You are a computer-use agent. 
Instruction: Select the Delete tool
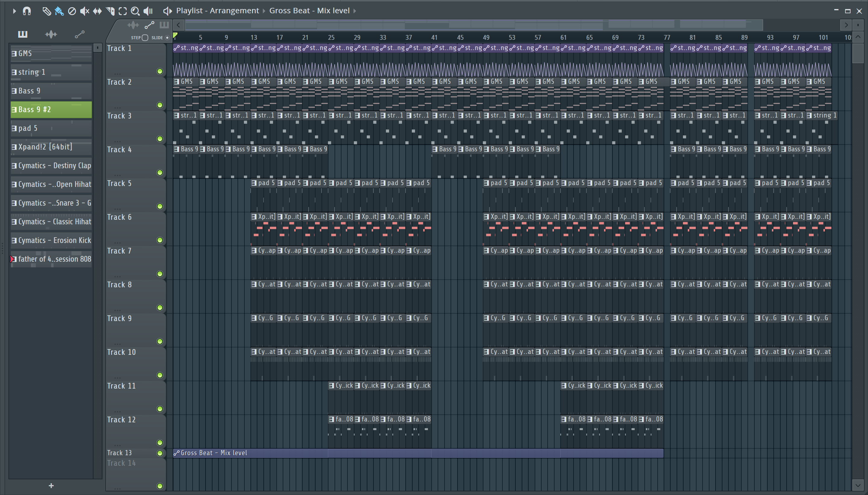click(72, 11)
